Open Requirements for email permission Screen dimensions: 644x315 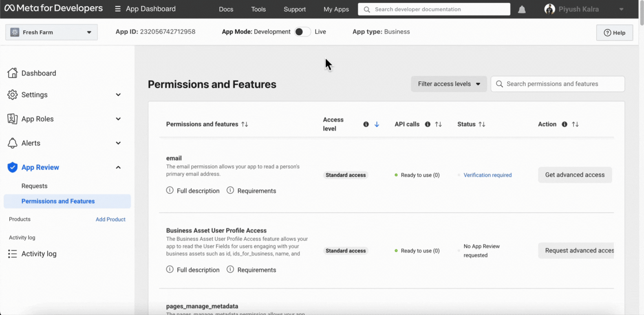coord(257,191)
